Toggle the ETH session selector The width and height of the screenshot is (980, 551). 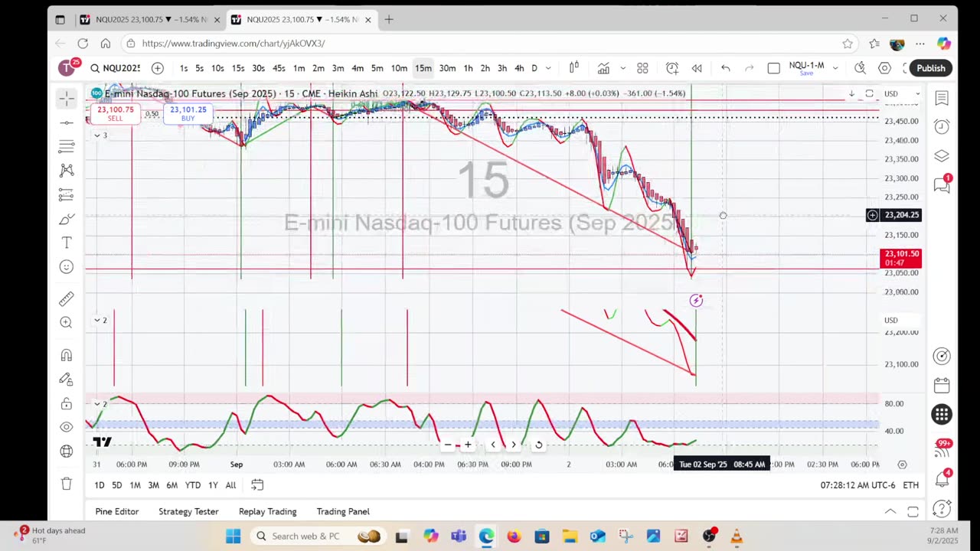910,485
